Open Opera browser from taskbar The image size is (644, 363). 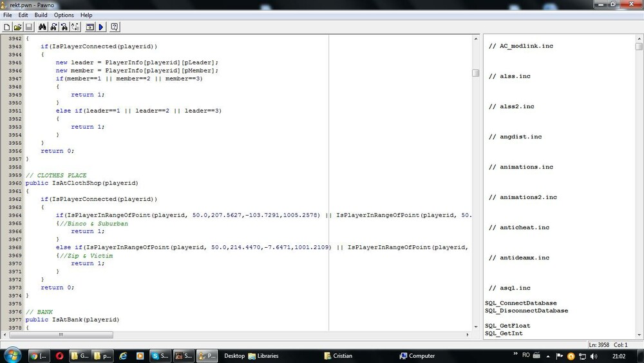(59, 356)
